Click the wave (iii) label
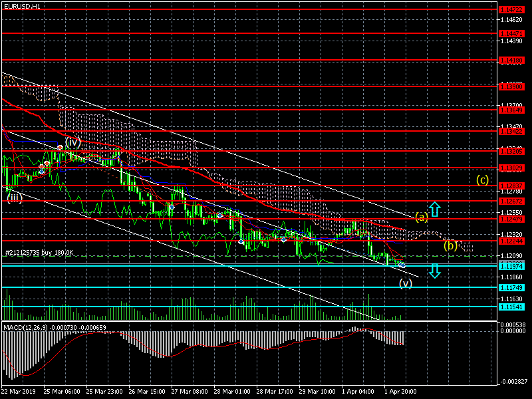 (15, 198)
